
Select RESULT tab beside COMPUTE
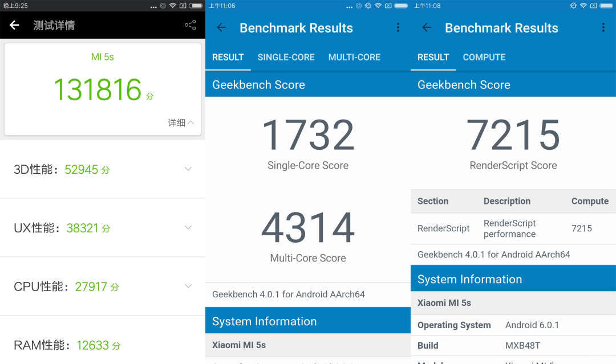click(x=433, y=58)
